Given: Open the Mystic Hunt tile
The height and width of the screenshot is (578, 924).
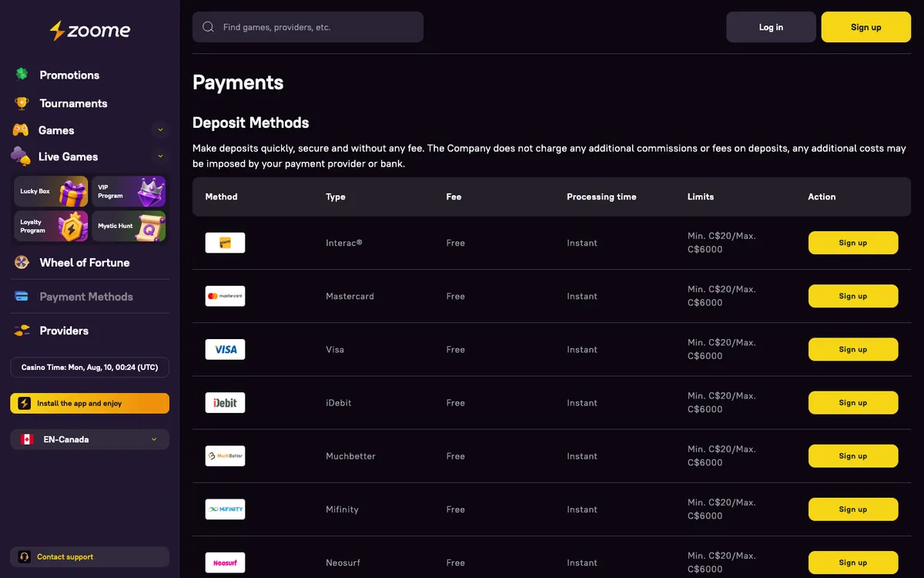Looking at the screenshot, I should [x=129, y=226].
